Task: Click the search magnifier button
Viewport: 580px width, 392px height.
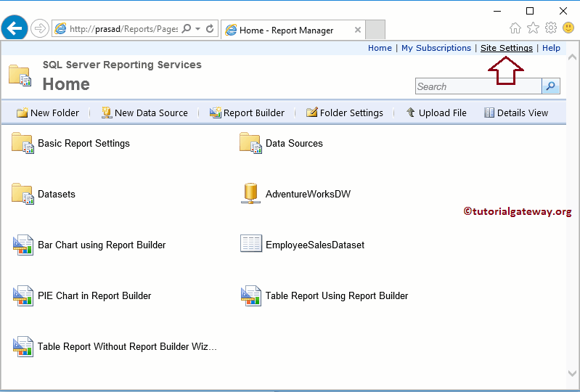Action: click(552, 86)
